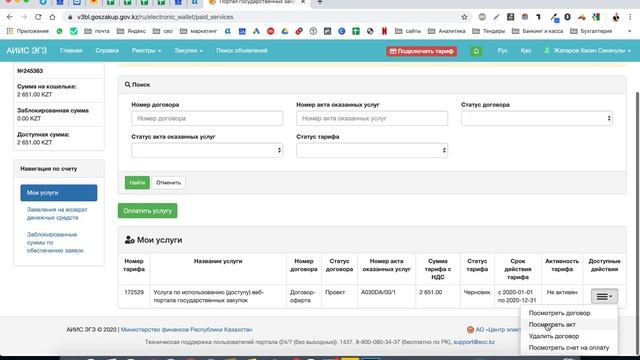The width and height of the screenshot is (640, 360).
Task: Show more bookmarks with the overflow chevron
Action: (630, 31)
